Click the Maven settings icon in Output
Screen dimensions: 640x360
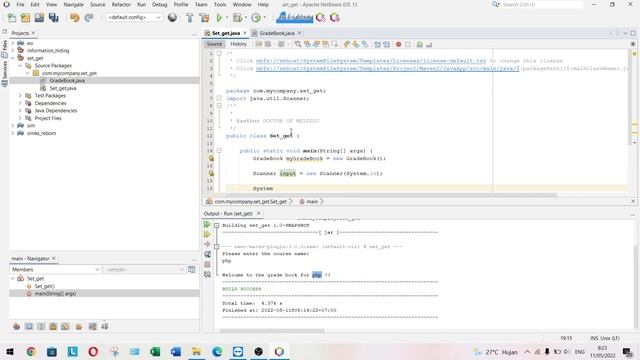coord(207,274)
